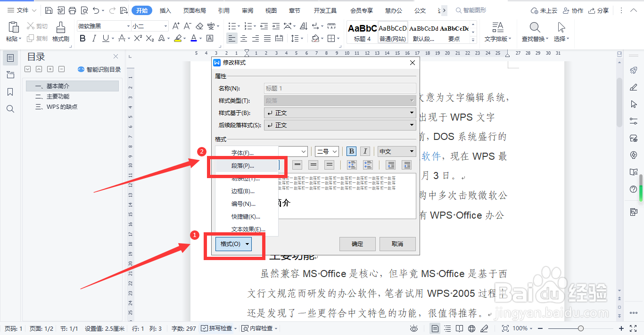Viewport: 644px width, 335px height.
Task: Open the 二号 size dropdown in dialog
Action: [x=327, y=151]
